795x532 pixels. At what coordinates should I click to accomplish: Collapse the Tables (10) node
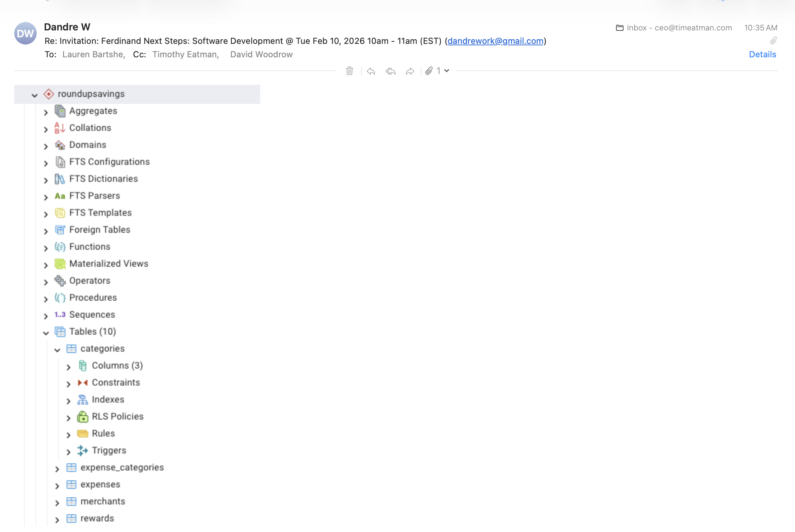click(46, 332)
